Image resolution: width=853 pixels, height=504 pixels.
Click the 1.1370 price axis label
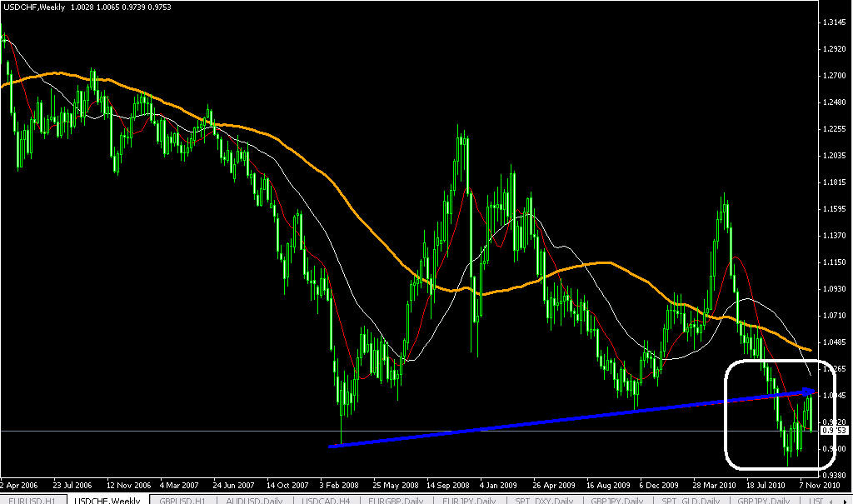tap(833, 236)
